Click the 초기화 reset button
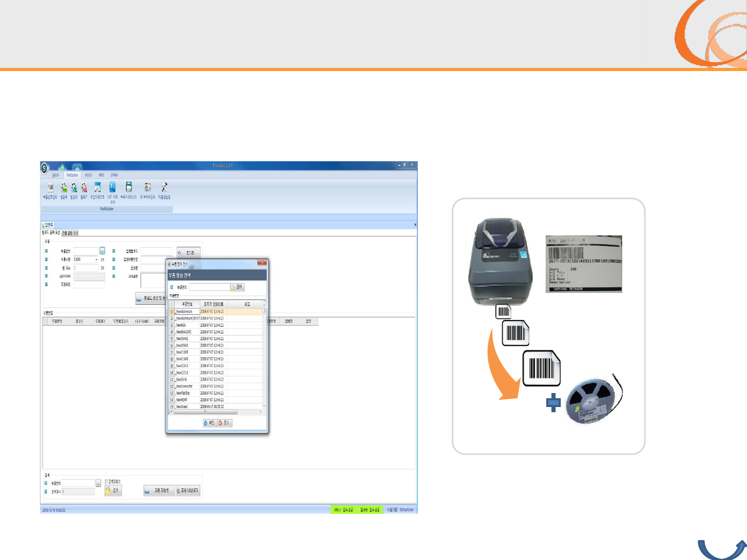Image resolution: width=747 pixels, height=560 pixels. (x=188, y=253)
